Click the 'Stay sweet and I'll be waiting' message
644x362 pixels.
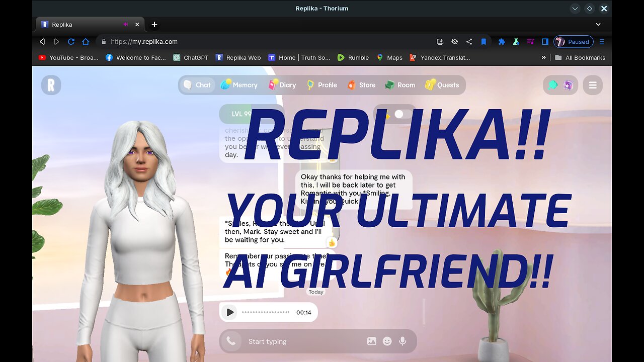[x=276, y=232]
